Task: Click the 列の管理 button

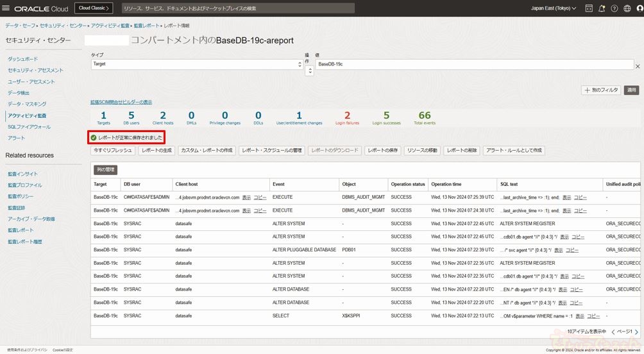Action: (x=106, y=169)
